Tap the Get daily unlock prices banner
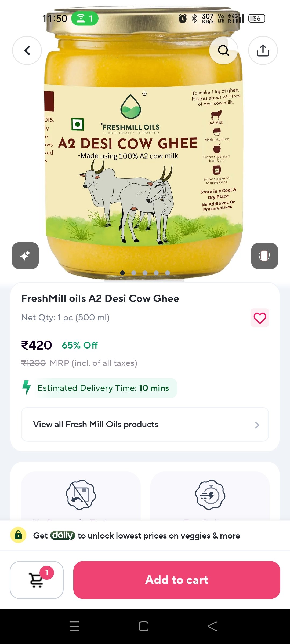The width and height of the screenshot is (290, 644). pos(145,536)
